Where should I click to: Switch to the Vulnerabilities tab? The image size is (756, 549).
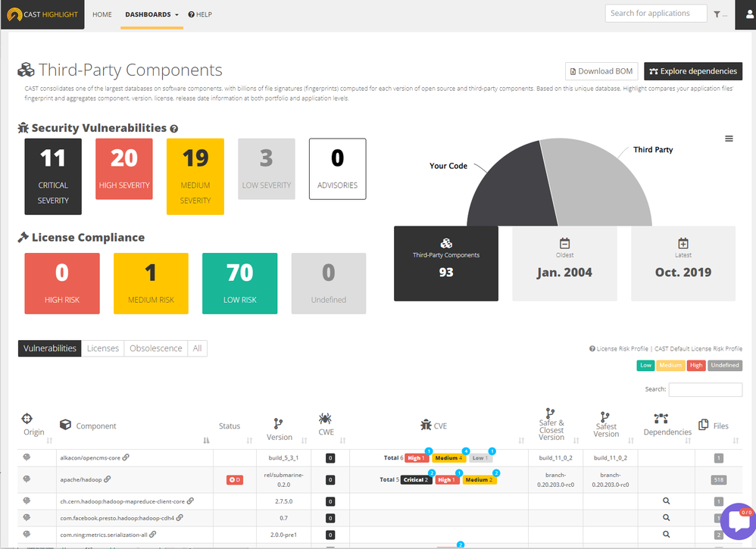pyautogui.click(x=50, y=348)
